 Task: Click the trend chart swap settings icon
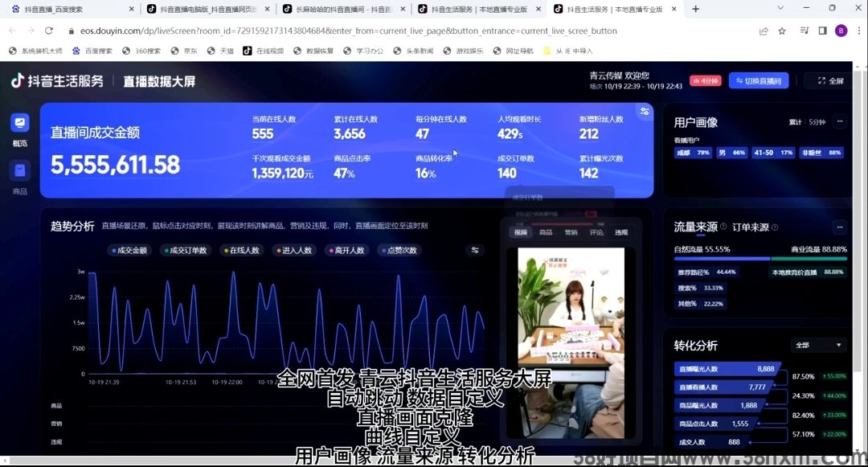coord(475,250)
